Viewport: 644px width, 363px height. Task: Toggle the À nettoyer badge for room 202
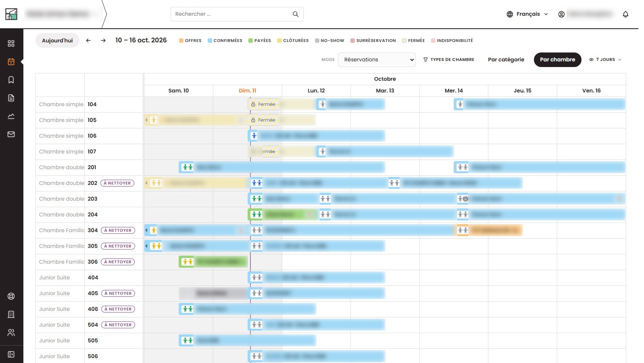tap(117, 183)
